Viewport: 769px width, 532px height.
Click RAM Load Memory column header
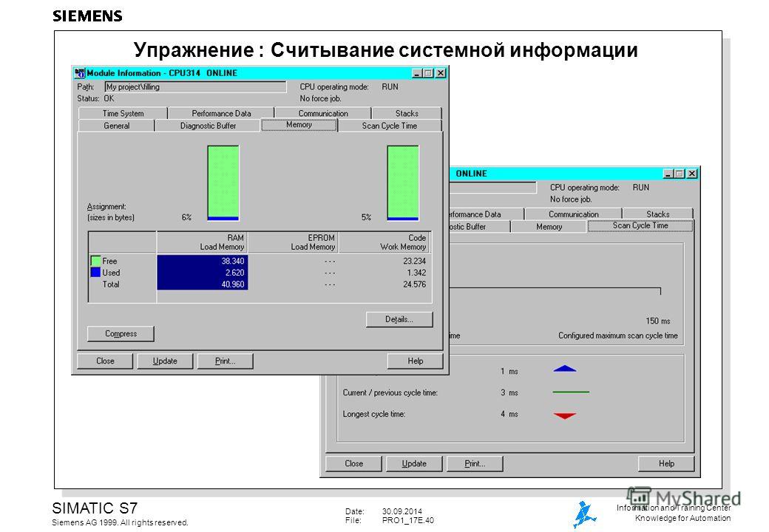202,242
